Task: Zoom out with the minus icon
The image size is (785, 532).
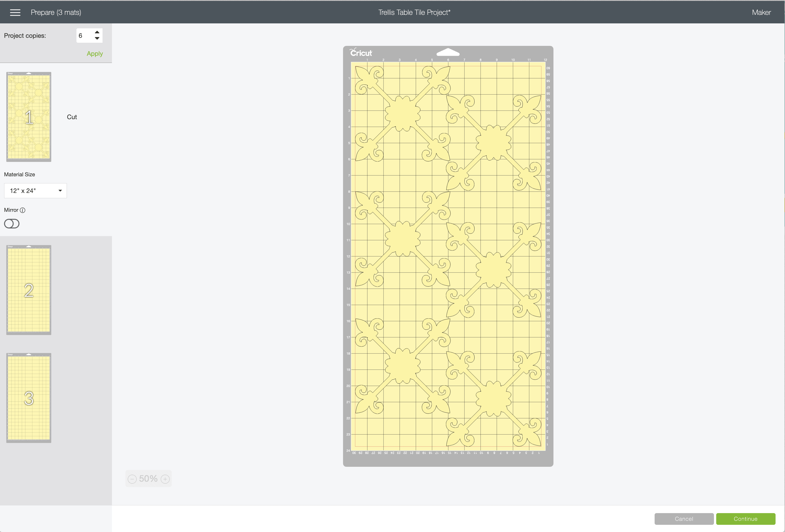Action: [x=132, y=479]
